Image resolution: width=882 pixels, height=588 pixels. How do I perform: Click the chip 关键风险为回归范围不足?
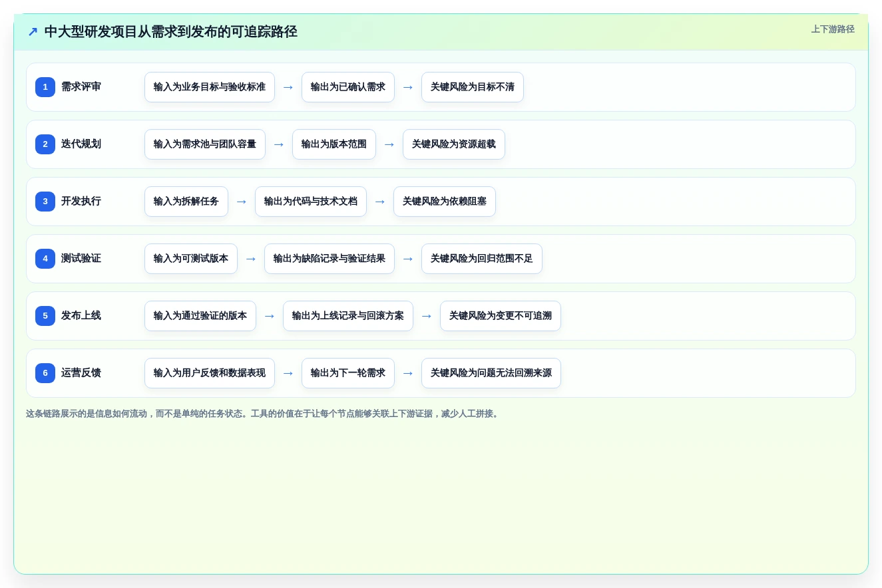482,259
